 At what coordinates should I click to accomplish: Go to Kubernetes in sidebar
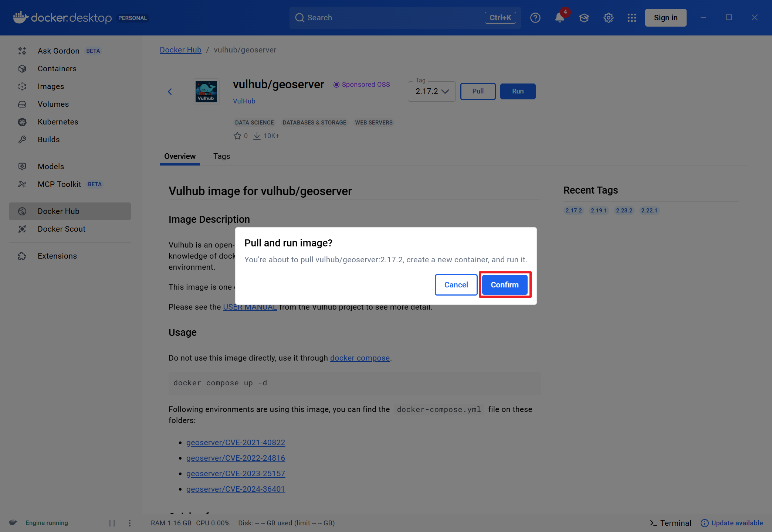pyautogui.click(x=58, y=122)
